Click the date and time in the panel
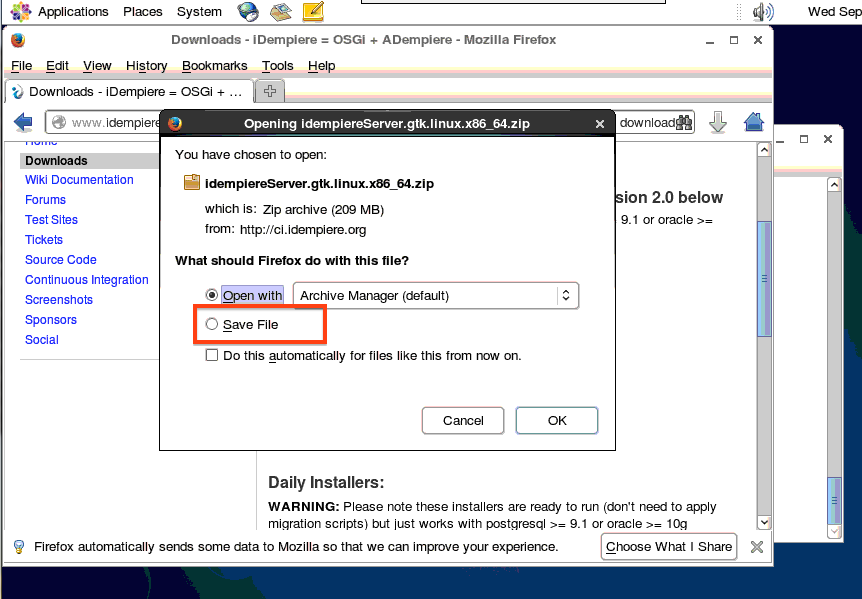 pos(834,12)
